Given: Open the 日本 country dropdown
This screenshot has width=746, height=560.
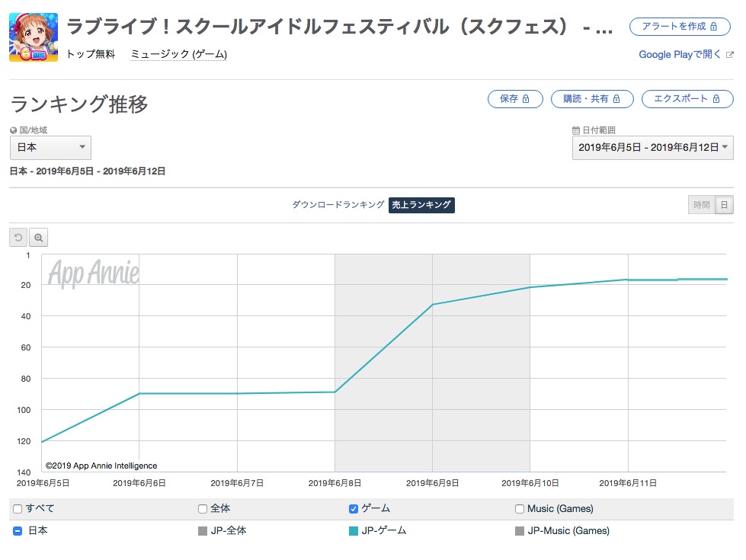Looking at the screenshot, I should click(x=50, y=148).
